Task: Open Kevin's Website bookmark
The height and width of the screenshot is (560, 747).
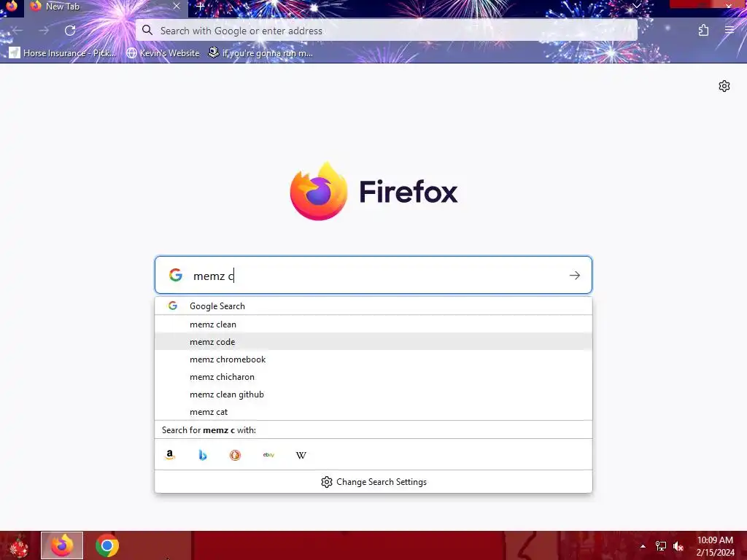Action: (x=163, y=52)
